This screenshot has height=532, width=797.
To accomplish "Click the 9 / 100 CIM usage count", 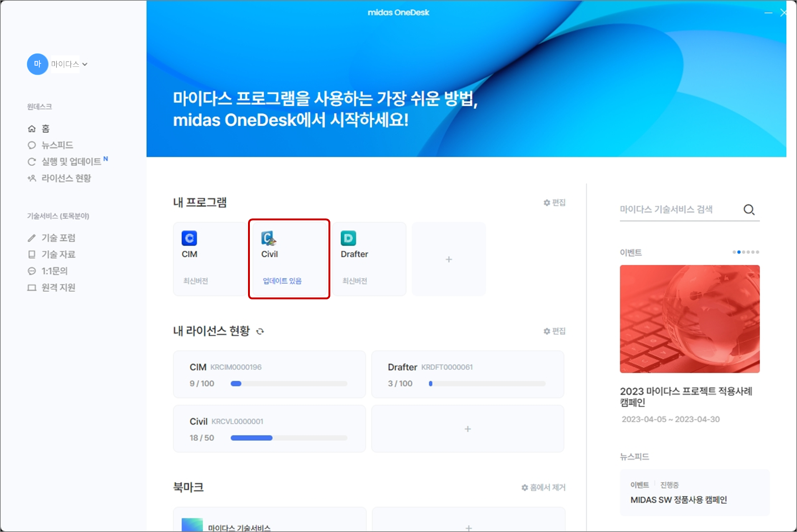I will tap(202, 384).
